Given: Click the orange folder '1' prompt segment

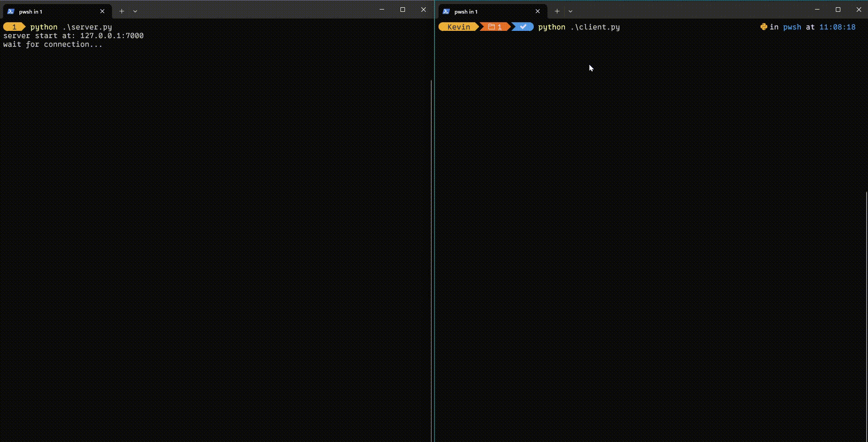Looking at the screenshot, I should 495,27.
